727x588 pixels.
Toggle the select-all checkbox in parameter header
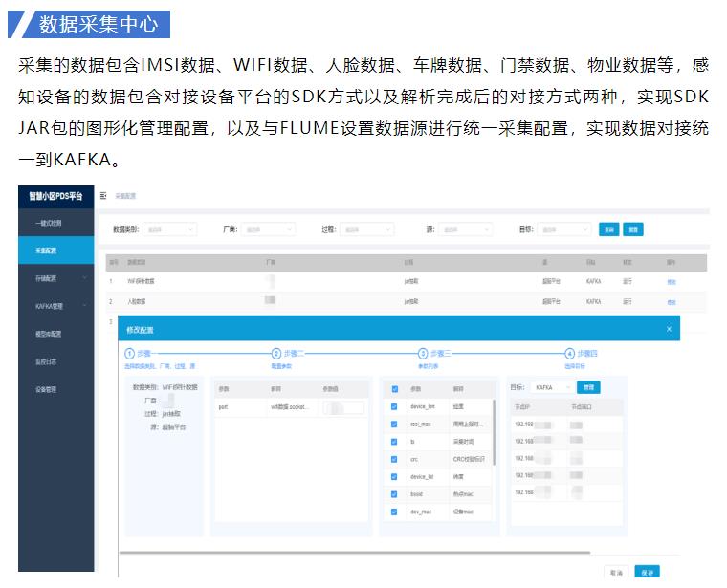(x=394, y=389)
